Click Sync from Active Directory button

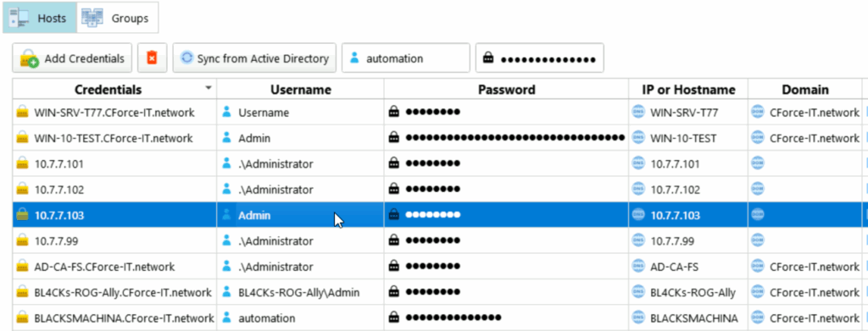coord(254,58)
